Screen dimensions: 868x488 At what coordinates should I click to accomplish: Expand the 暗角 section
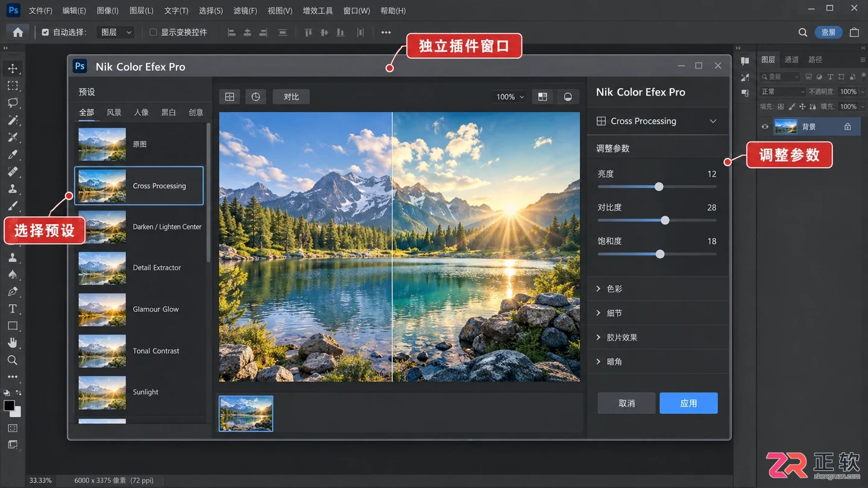click(x=658, y=361)
